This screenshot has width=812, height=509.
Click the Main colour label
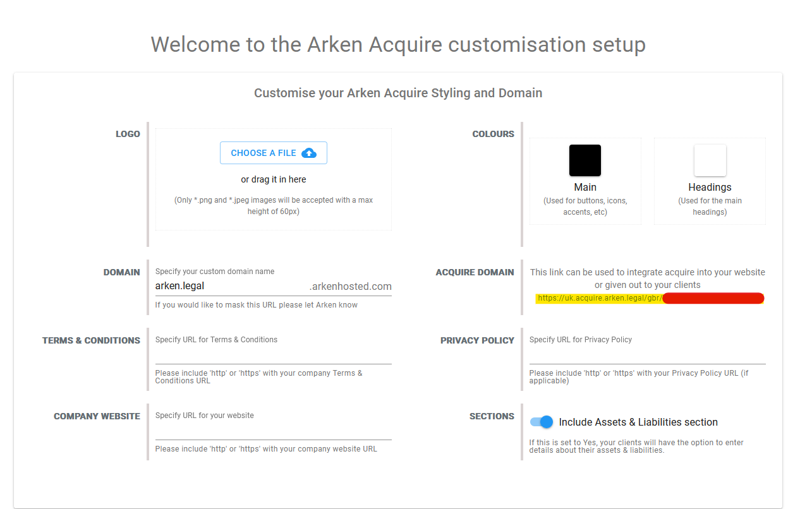pyautogui.click(x=585, y=187)
